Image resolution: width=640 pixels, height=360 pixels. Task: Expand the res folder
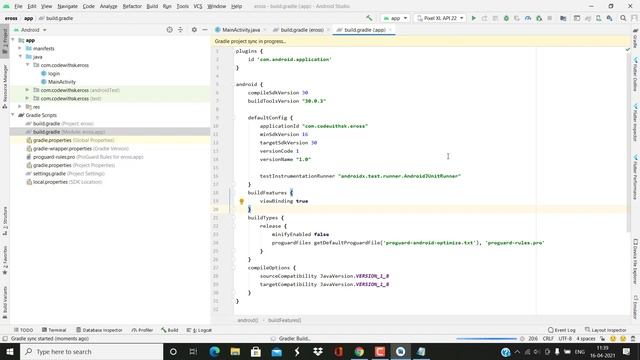pyautogui.click(x=20, y=107)
